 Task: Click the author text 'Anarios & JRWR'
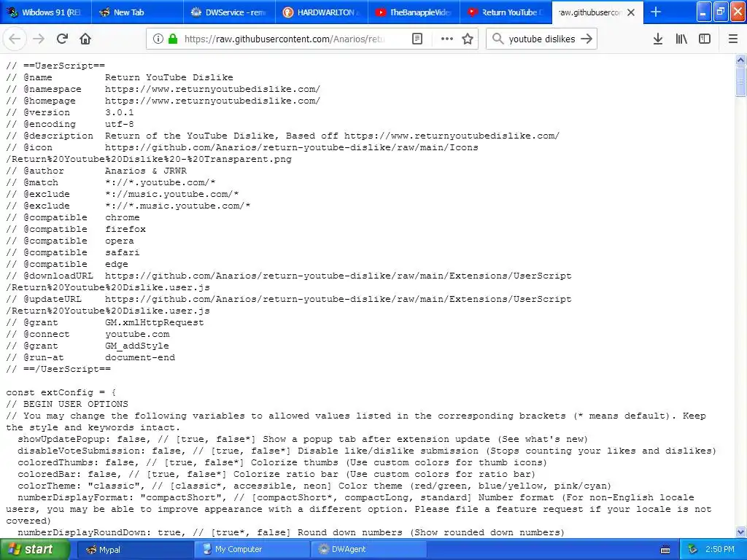(146, 171)
